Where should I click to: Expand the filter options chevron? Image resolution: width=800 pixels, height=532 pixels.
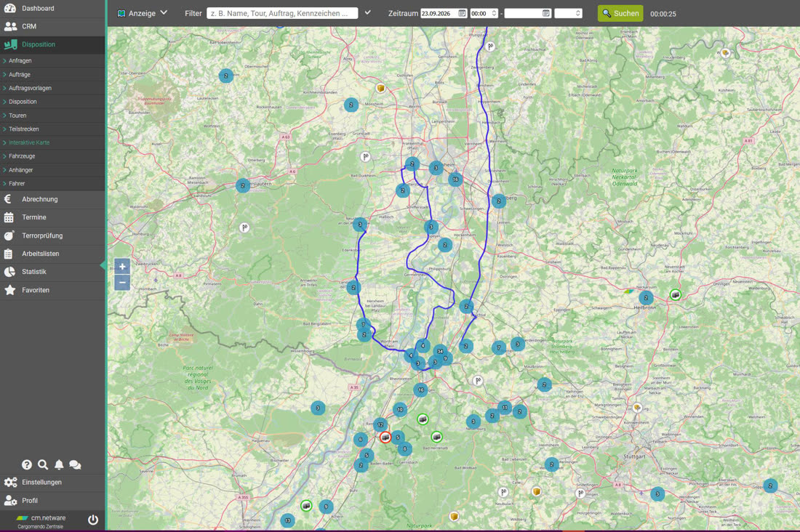pyautogui.click(x=368, y=13)
